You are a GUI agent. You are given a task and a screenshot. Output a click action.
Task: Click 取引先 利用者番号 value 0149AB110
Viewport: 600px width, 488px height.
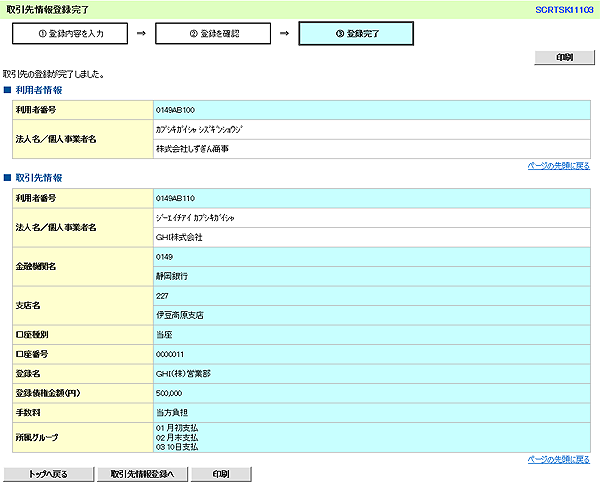click(175, 198)
